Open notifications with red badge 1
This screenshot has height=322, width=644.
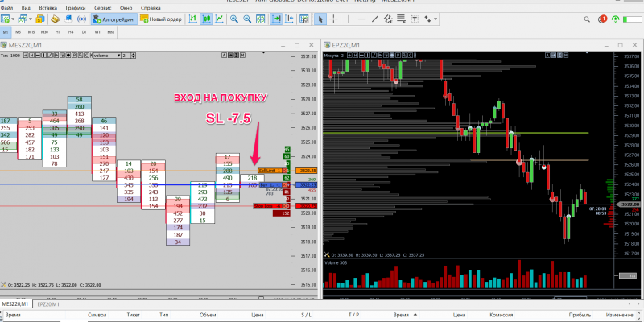pos(602,19)
